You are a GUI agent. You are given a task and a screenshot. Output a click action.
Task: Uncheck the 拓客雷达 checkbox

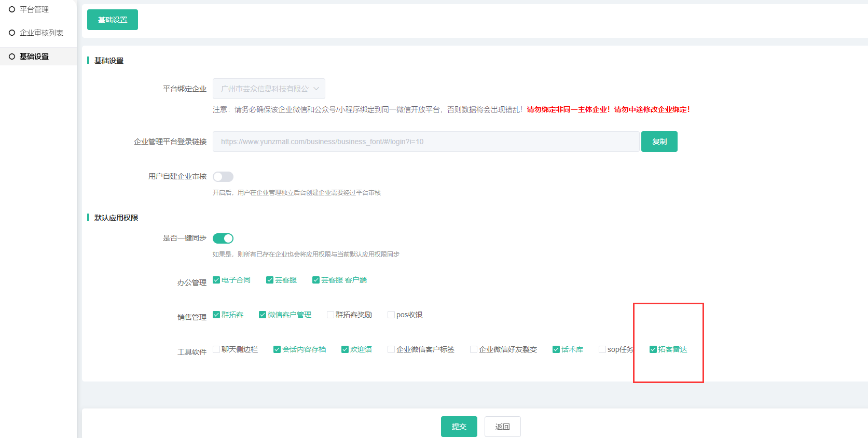point(653,349)
